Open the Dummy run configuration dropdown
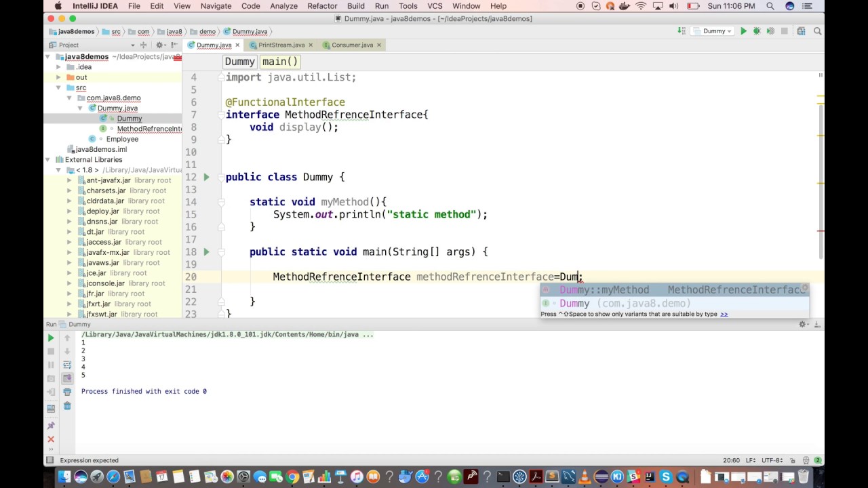Screen dimensions: 868x488 [714, 31]
